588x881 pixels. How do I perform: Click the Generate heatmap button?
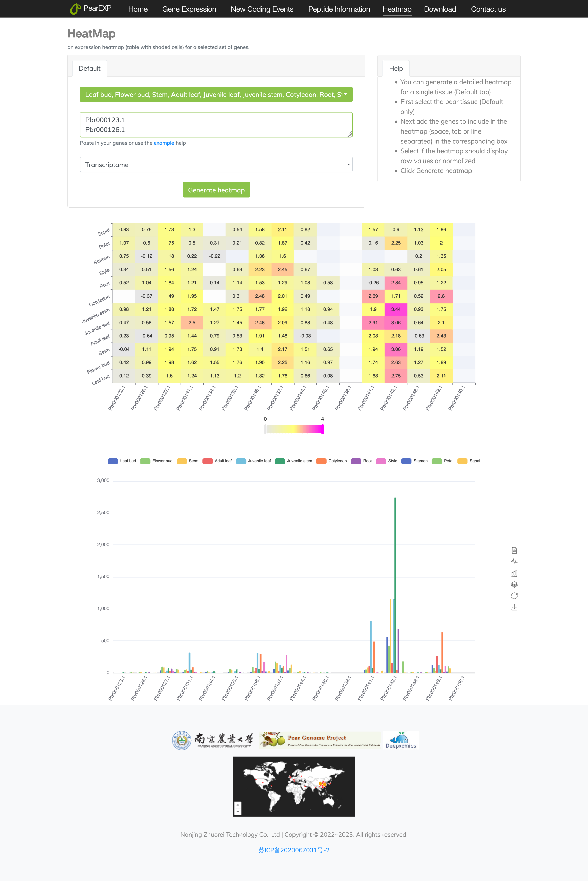(216, 190)
